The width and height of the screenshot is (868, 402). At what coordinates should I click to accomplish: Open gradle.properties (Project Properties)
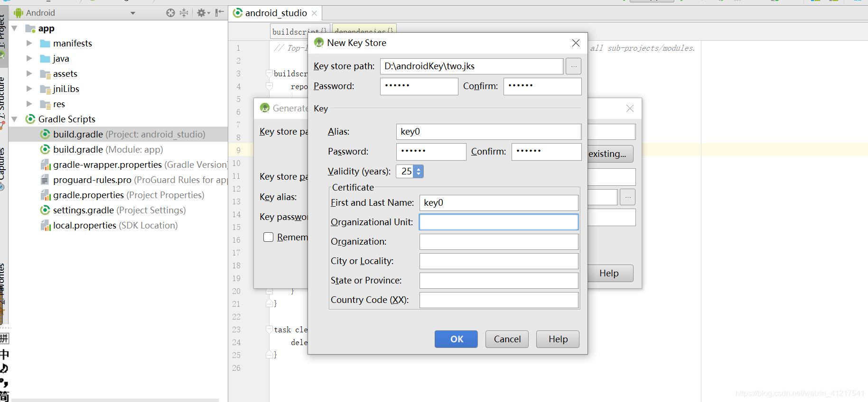(122, 195)
